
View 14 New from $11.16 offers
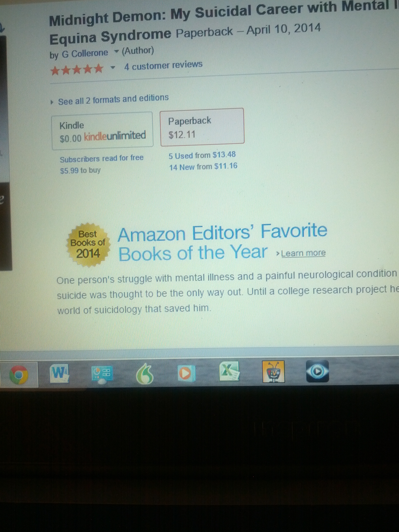(x=203, y=166)
